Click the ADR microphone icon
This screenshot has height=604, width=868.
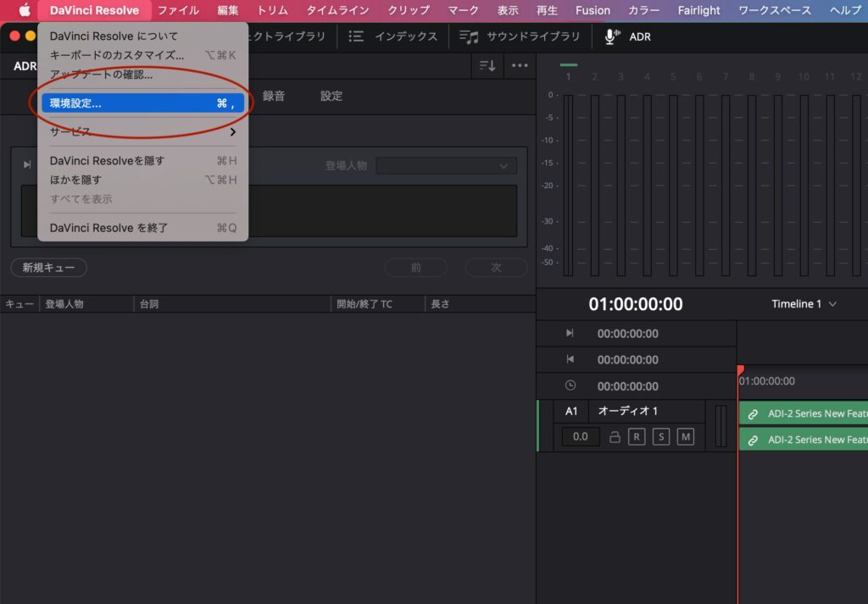coord(610,36)
